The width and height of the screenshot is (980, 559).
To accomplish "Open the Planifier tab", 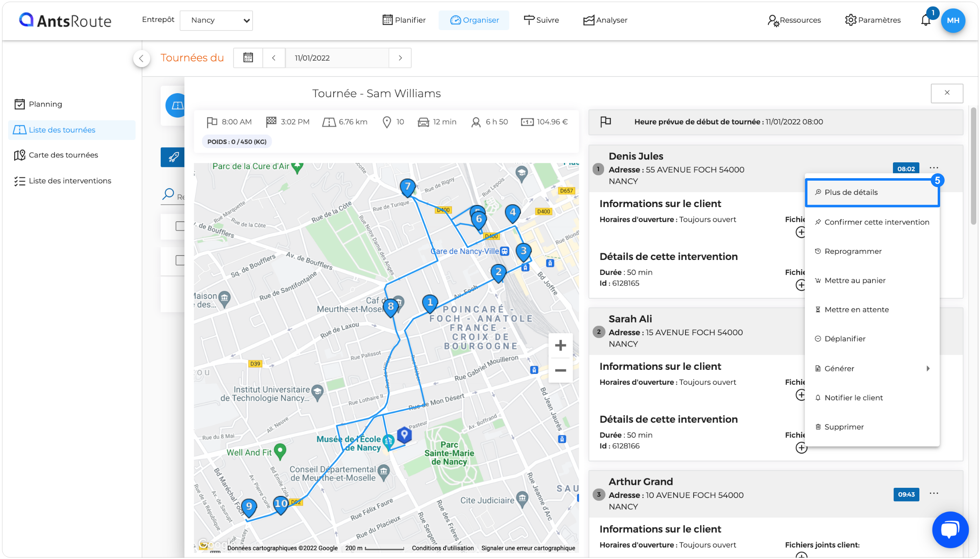I will pyautogui.click(x=404, y=20).
